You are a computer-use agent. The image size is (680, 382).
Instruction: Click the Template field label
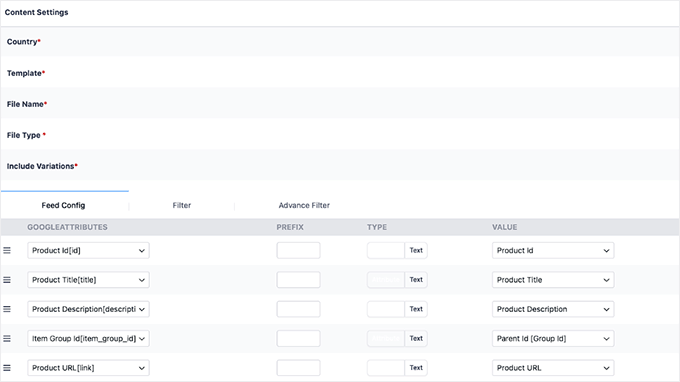(x=26, y=73)
